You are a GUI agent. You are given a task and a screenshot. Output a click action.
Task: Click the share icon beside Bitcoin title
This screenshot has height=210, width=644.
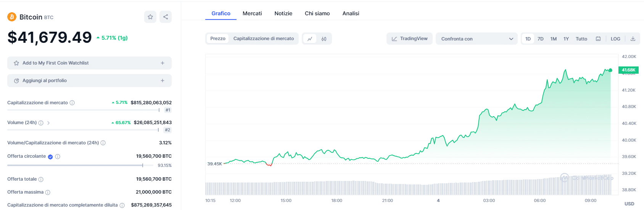click(166, 17)
